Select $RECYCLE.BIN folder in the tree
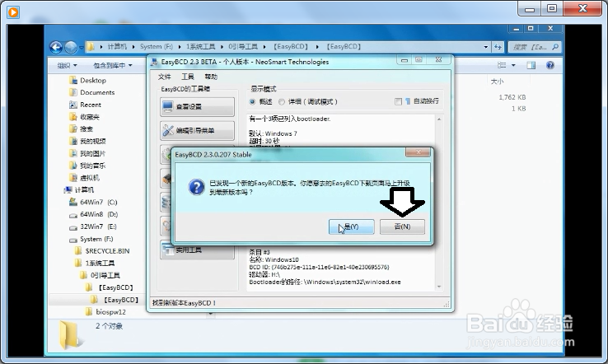 coord(107,251)
